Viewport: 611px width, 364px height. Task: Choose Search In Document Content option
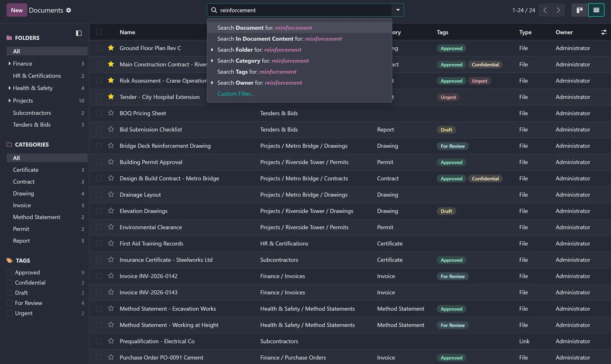299,38
